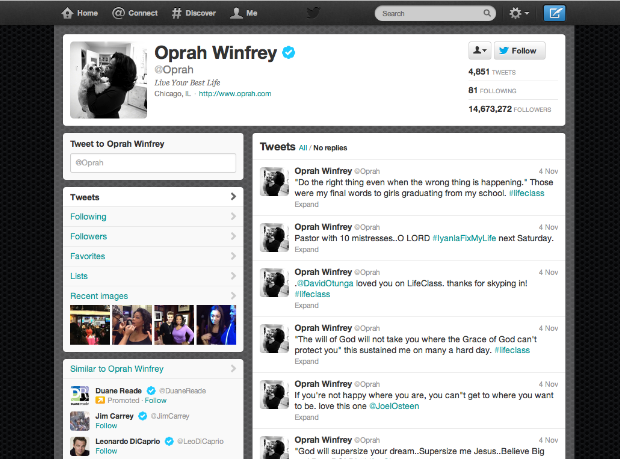Viewport: 620px width, 459px height.
Task: Expand the 'If you're not happy' tweet
Action: pos(306,417)
